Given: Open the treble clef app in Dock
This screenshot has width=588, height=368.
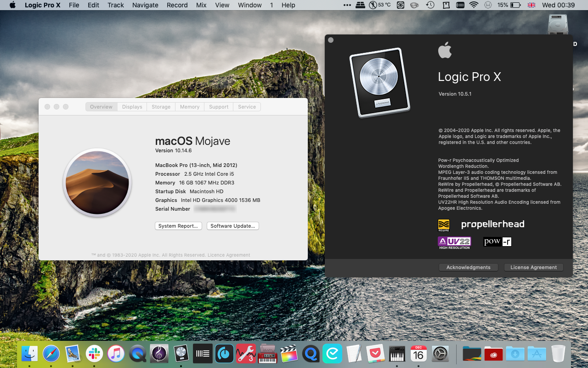Looking at the screenshot, I should click(159, 354).
